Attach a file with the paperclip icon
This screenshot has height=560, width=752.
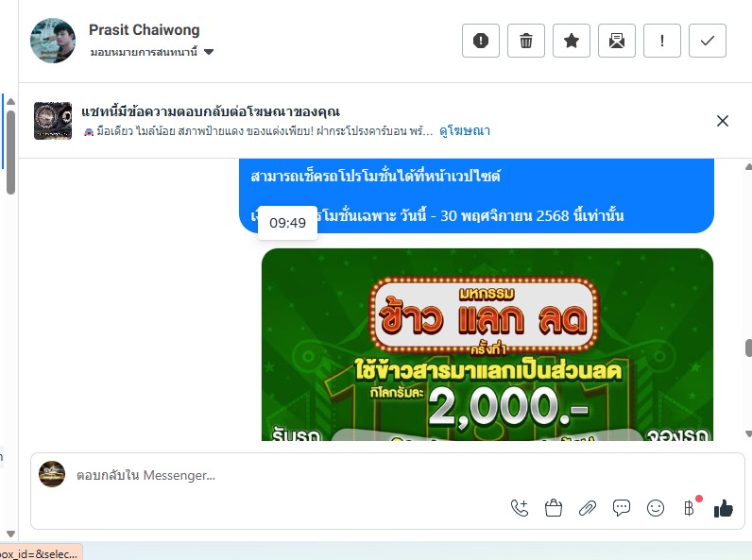(588, 508)
